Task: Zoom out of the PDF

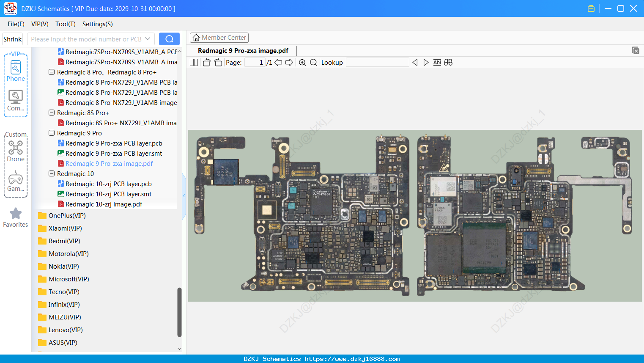Action: pos(313,63)
